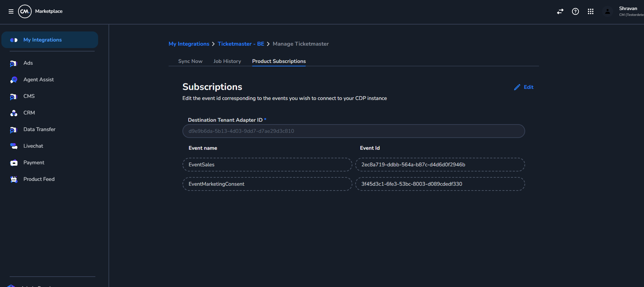The image size is (644, 287).
Task: Click the user profile avatar icon
Action: click(607, 11)
